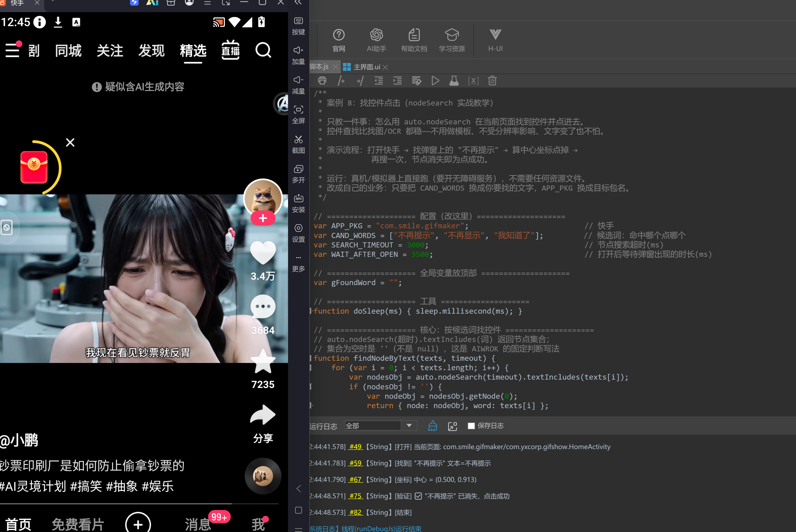Open log line link #49

pyautogui.click(x=355, y=447)
